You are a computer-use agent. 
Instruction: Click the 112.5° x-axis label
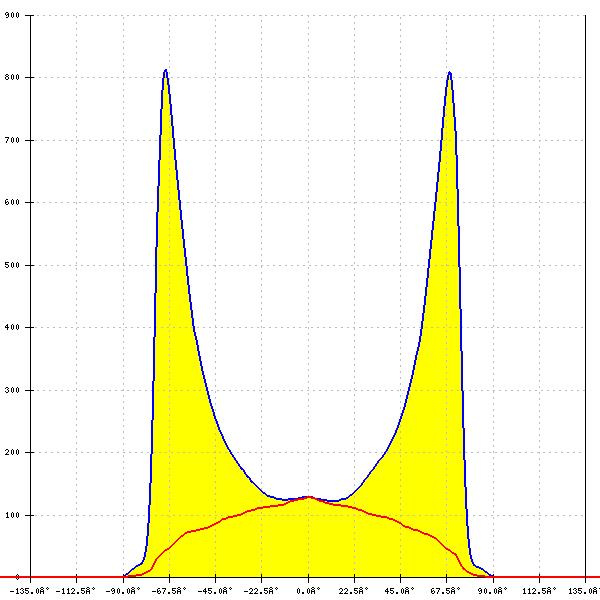pos(539,590)
